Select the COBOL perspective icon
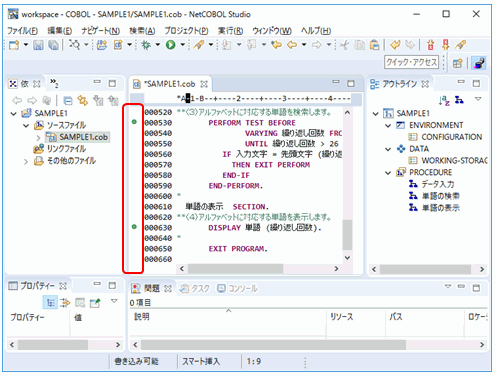The height and width of the screenshot is (377, 496). click(479, 63)
